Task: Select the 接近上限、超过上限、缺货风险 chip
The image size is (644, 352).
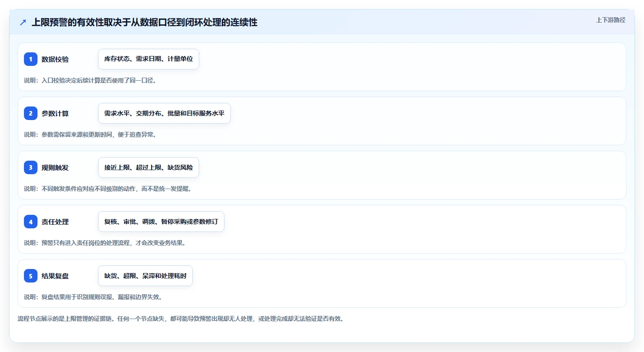Action: (x=149, y=167)
